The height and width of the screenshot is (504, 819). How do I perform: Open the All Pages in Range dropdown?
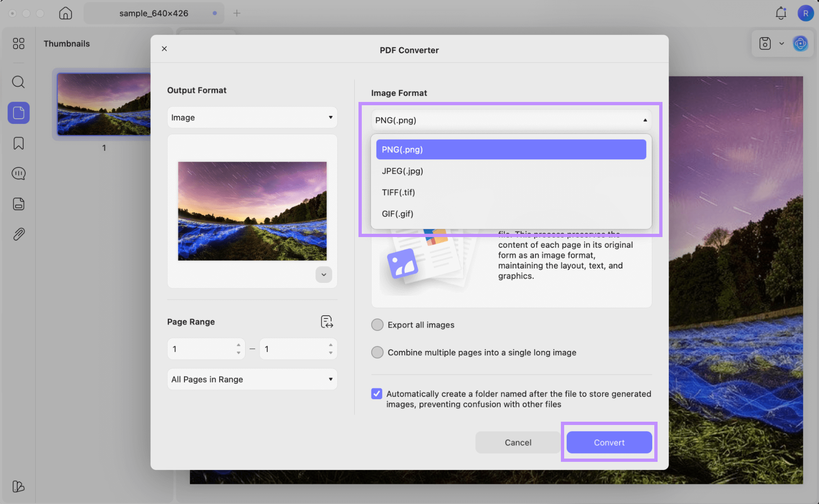pyautogui.click(x=252, y=379)
